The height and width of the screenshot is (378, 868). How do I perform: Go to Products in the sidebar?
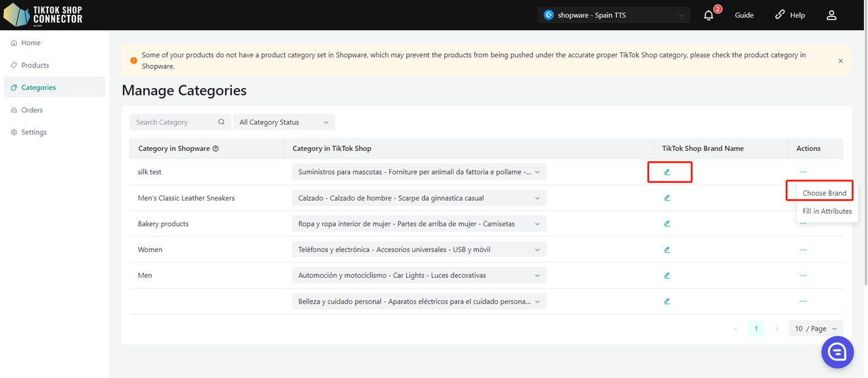point(35,65)
